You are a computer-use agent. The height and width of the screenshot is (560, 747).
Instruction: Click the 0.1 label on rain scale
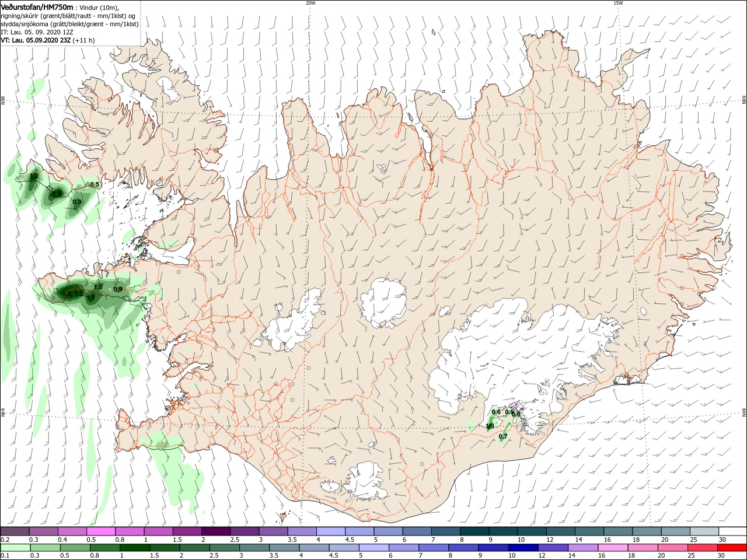coord(5,556)
